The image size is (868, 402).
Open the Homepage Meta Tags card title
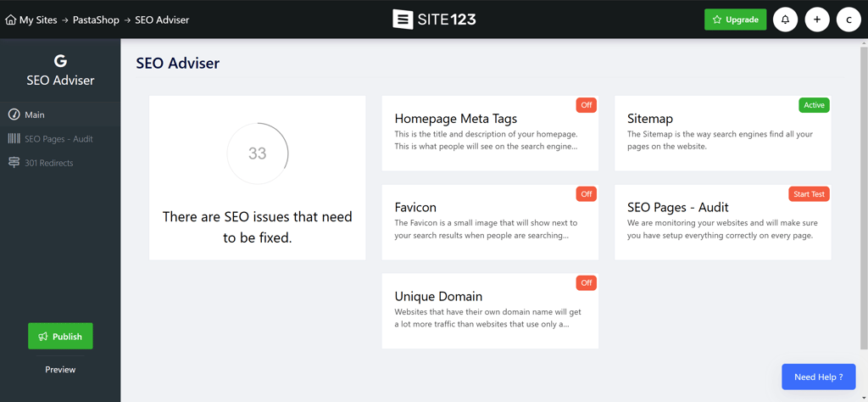click(455, 119)
